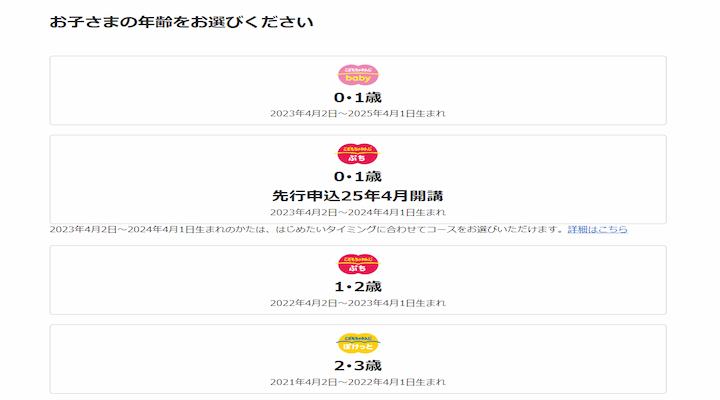
Task: Click the お子さまの年齢をお選びください heading
Action: [x=181, y=21]
